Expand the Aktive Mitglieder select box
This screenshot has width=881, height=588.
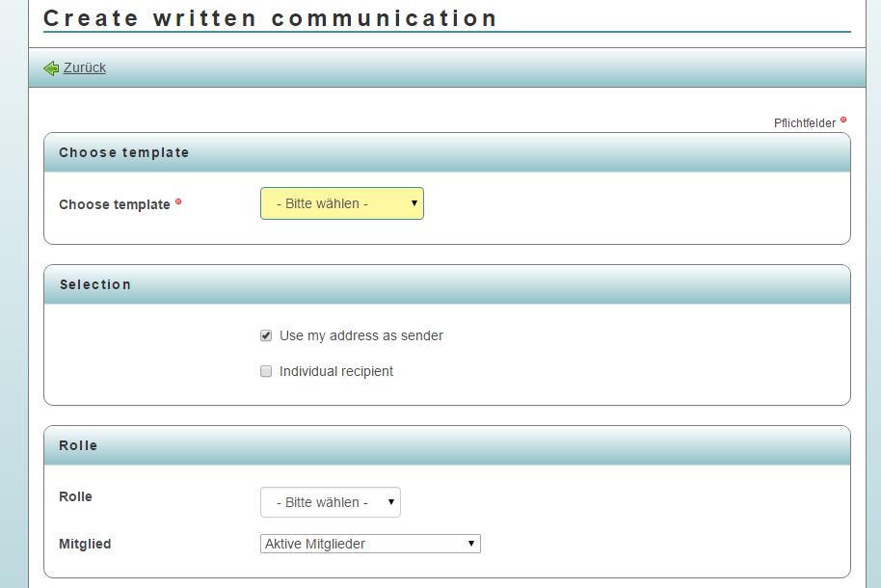[x=370, y=544]
